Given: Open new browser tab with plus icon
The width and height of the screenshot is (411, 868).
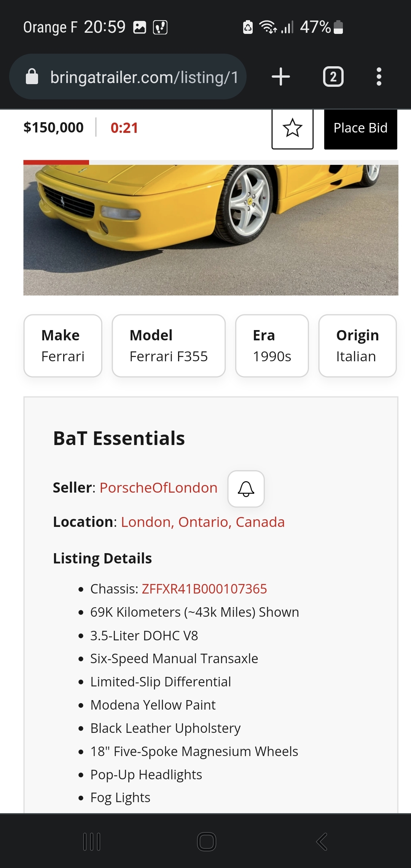Looking at the screenshot, I should pos(281,77).
